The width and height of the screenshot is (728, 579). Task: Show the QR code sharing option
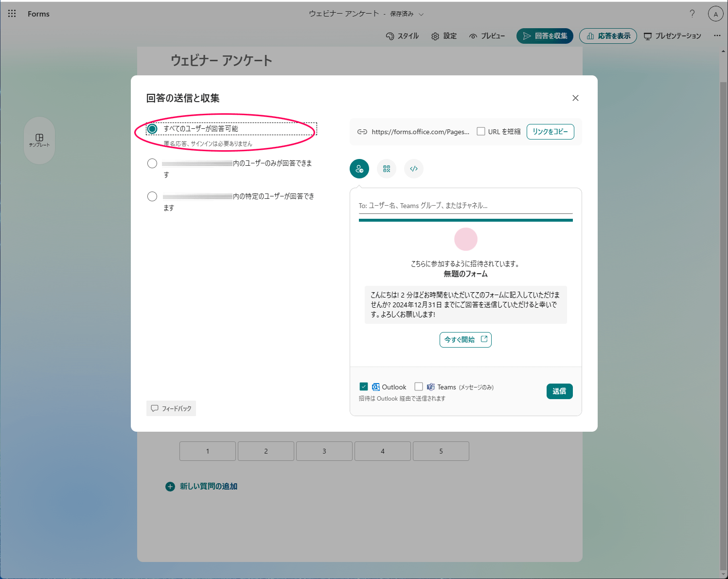click(386, 169)
